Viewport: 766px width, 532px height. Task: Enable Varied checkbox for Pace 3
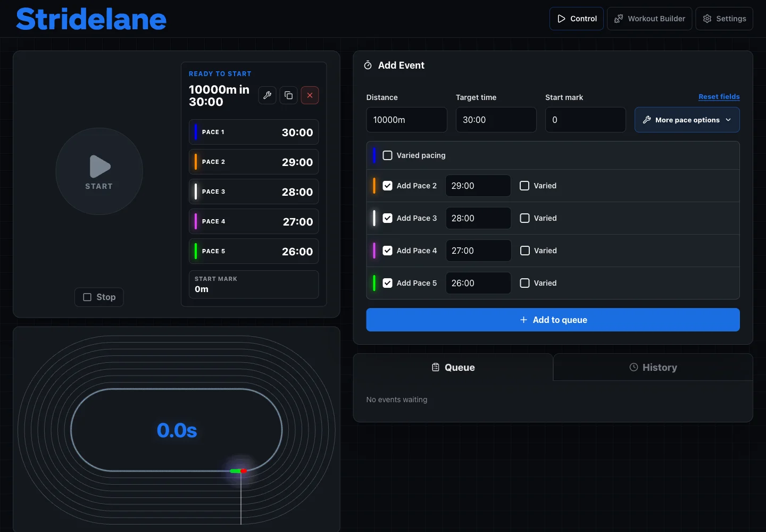524,218
